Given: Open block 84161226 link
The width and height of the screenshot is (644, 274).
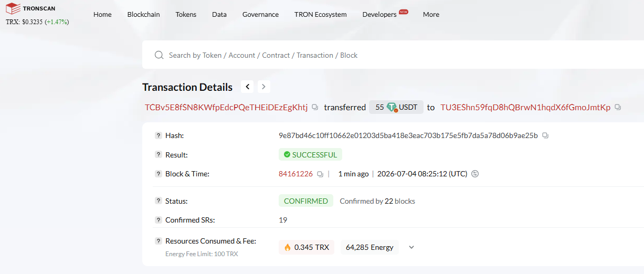Looking at the screenshot, I should click(x=295, y=174).
